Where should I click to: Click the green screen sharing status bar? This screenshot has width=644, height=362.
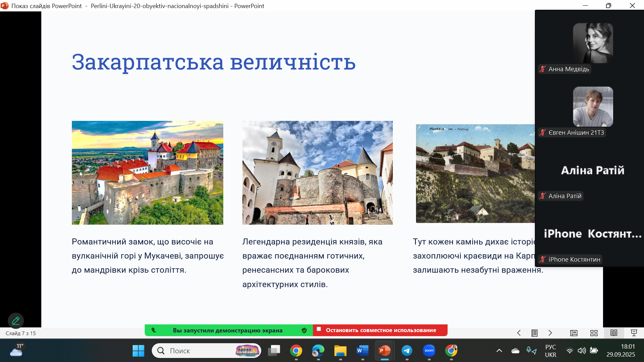click(227, 330)
